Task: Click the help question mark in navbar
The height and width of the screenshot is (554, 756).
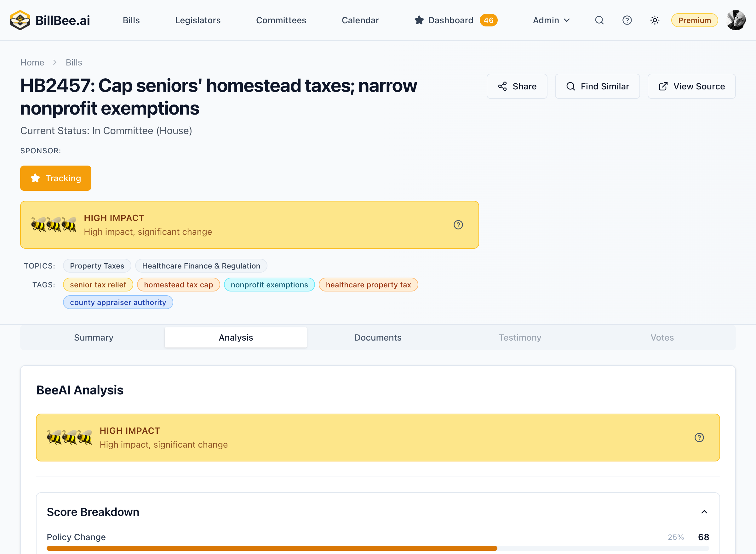Action: (627, 20)
